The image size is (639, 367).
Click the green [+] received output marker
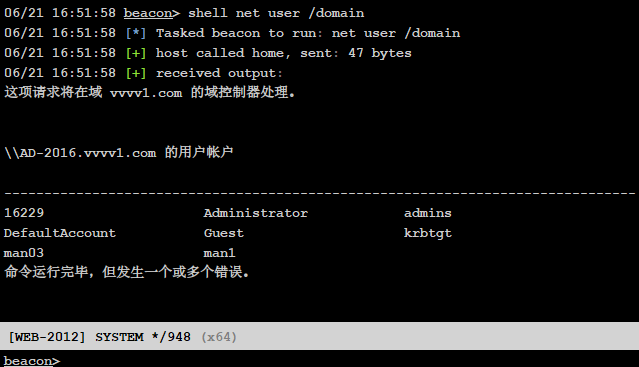pyautogui.click(x=136, y=73)
